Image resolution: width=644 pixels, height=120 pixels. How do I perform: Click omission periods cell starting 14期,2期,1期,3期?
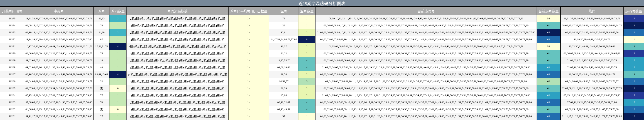177,75
